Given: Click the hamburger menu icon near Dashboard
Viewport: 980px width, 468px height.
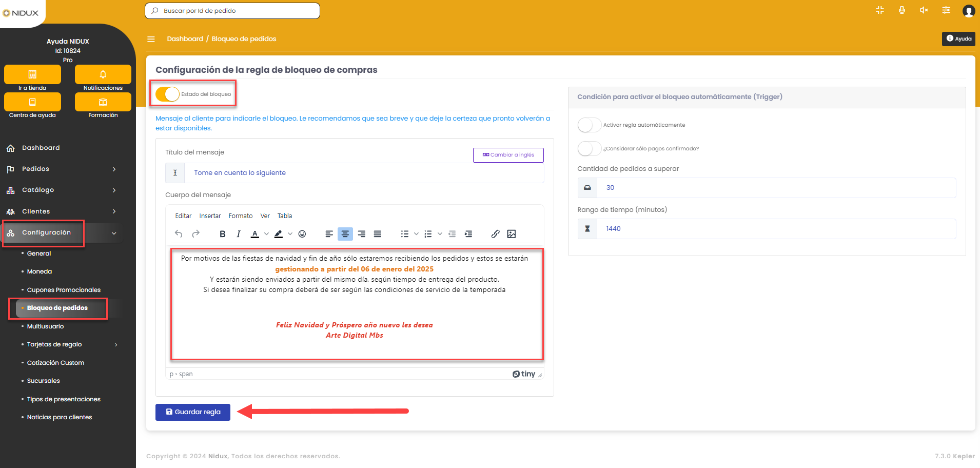Looking at the screenshot, I should click(x=151, y=39).
